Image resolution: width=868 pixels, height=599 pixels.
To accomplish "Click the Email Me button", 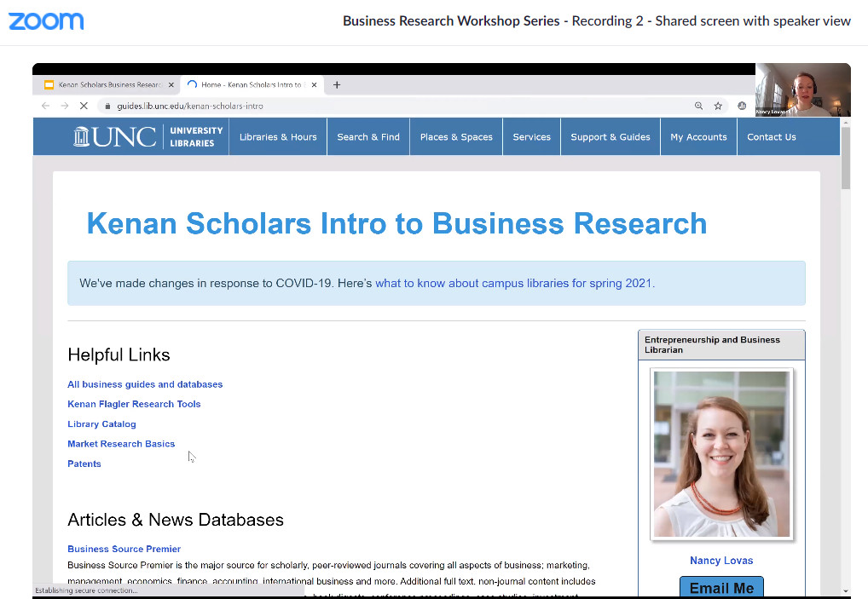I will pyautogui.click(x=721, y=587).
